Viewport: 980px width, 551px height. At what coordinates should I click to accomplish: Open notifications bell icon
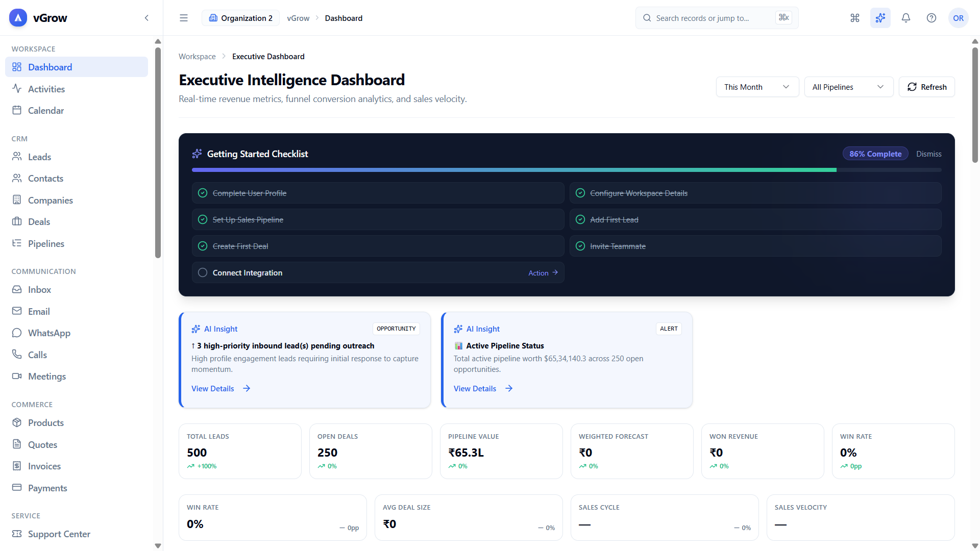(x=906, y=18)
